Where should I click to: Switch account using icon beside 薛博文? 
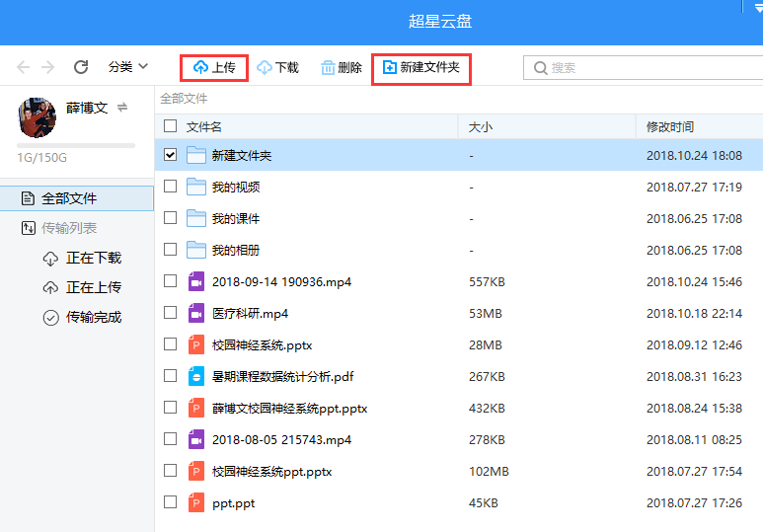(x=122, y=107)
